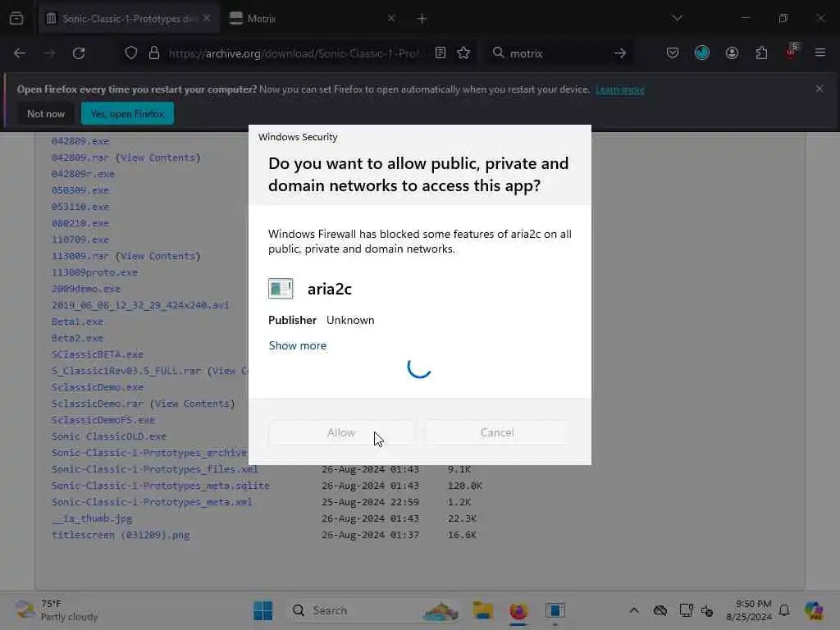The image size is (840, 630).
Task: Click the Allow button in the firewall dialog
Action: [341, 432]
